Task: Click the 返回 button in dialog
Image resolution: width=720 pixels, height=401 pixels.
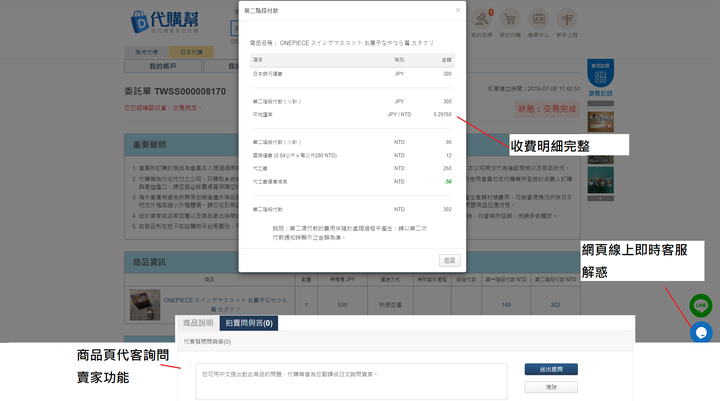Action: click(449, 260)
